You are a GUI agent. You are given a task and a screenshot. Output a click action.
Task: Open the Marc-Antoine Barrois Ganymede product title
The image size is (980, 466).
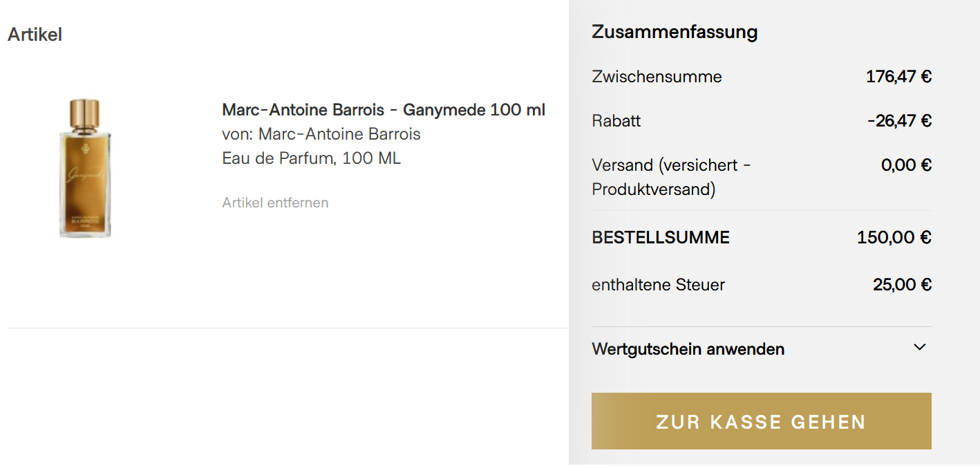tap(384, 110)
